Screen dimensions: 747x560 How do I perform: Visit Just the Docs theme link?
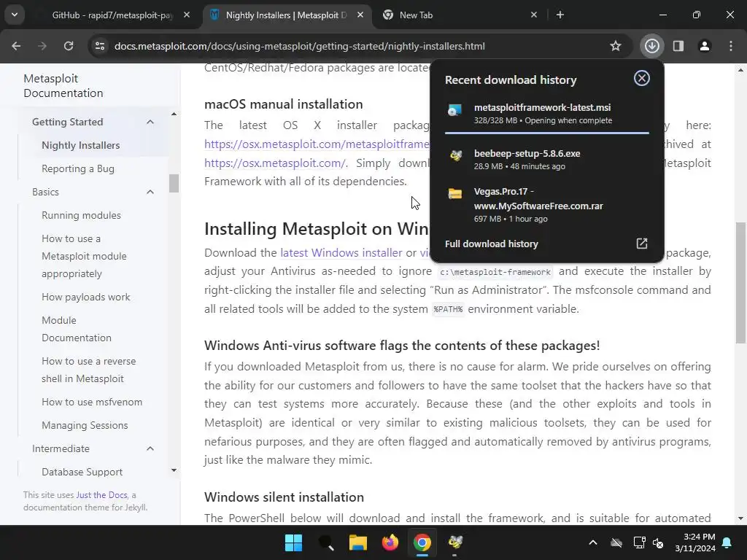click(x=101, y=495)
